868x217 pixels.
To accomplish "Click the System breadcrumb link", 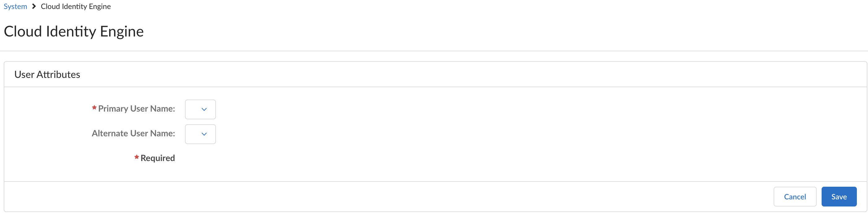I will point(15,6).
